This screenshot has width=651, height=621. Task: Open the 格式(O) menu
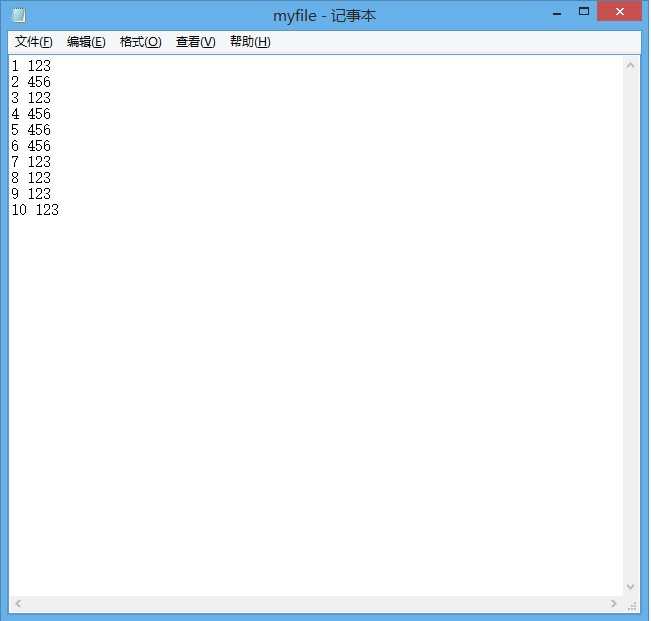pyautogui.click(x=140, y=42)
